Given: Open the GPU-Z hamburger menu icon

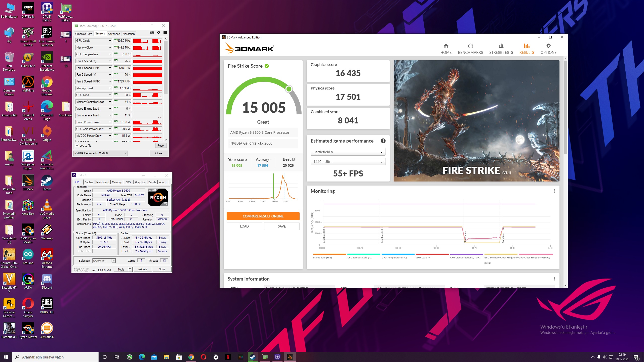Looking at the screenshot, I should 165,32.
